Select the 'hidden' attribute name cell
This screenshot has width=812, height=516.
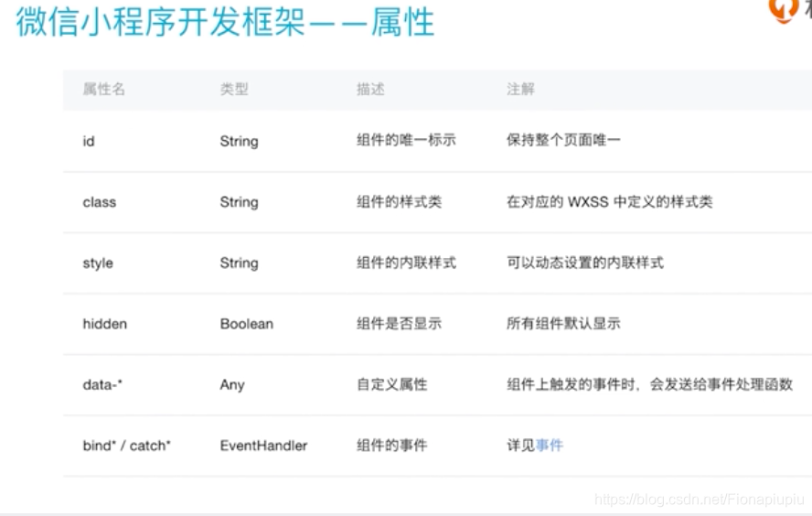point(104,324)
